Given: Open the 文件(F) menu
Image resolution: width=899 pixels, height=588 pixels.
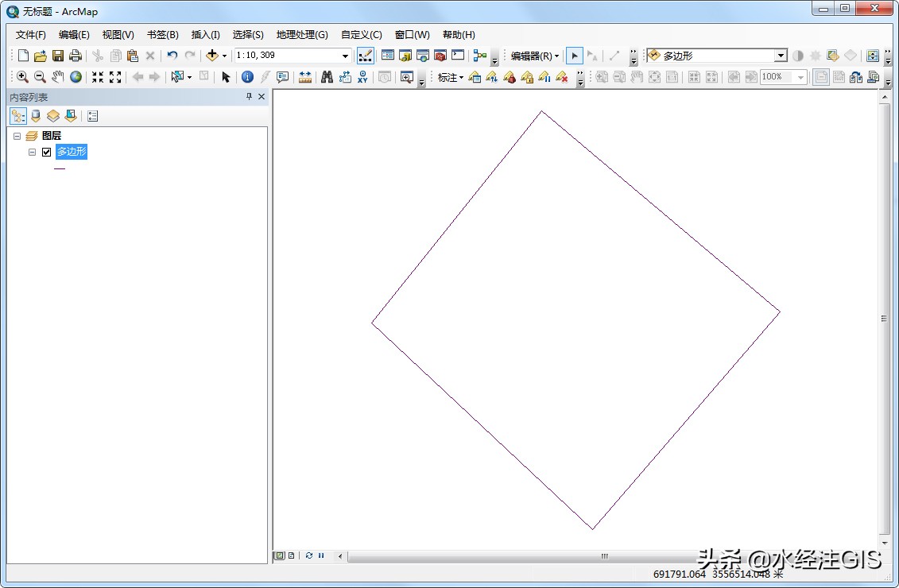Looking at the screenshot, I should click(x=30, y=34).
